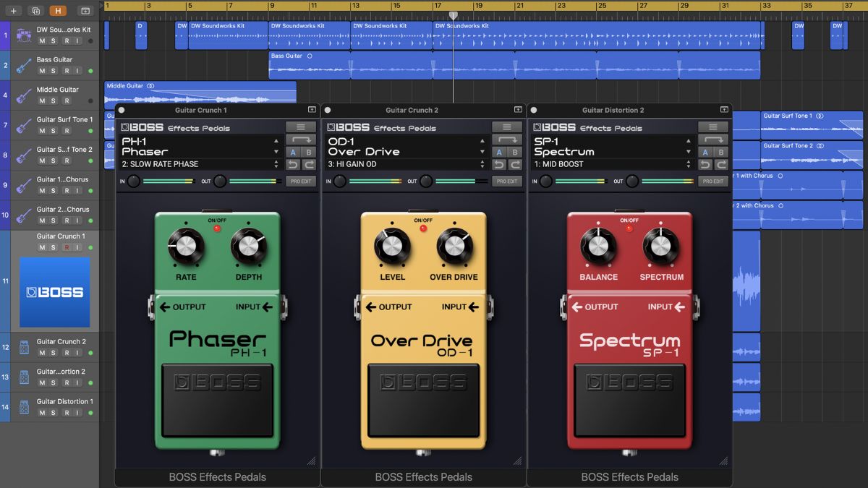Viewport: 868px width, 488px height.
Task: Select the B setting in Phaser plugin
Action: pyautogui.click(x=309, y=153)
